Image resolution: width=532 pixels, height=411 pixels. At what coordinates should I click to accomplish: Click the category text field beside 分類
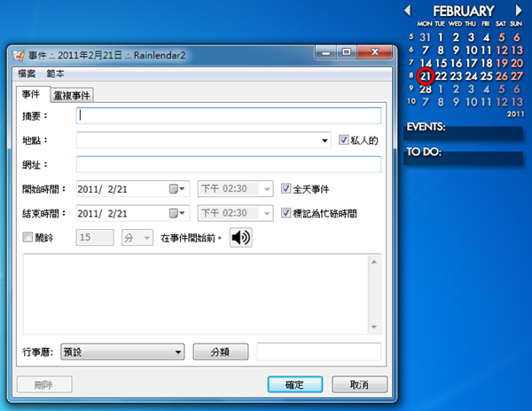point(319,352)
